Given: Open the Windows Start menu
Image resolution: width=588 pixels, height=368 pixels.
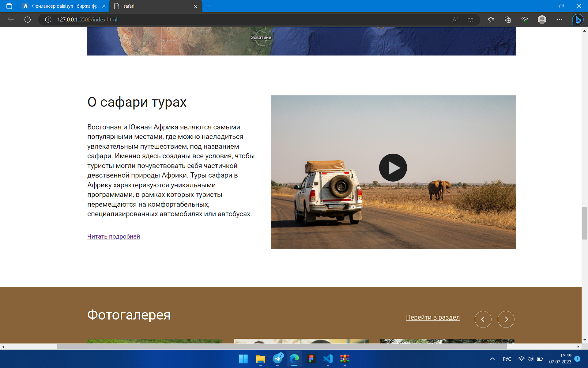Looking at the screenshot, I should [x=243, y=359].
